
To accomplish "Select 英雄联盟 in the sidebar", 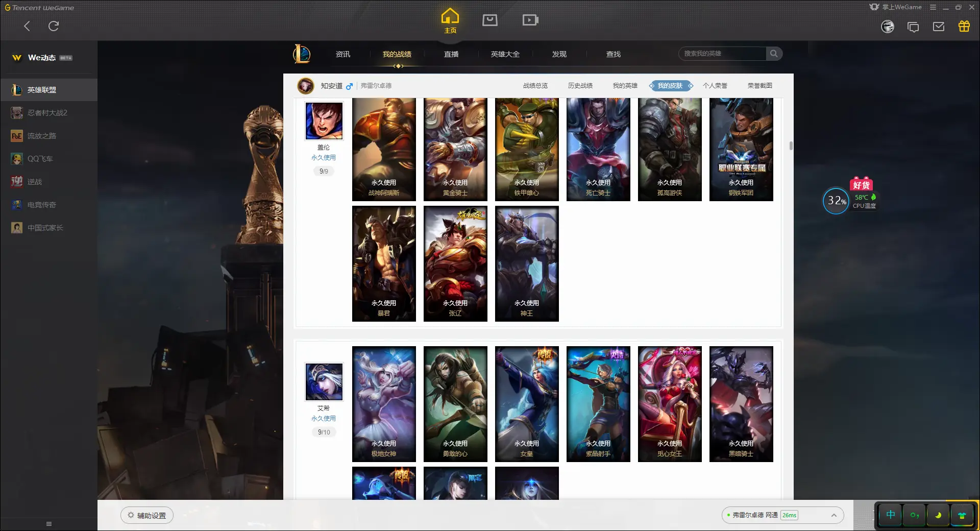I will pyautogui.click(x=49, y=90).
